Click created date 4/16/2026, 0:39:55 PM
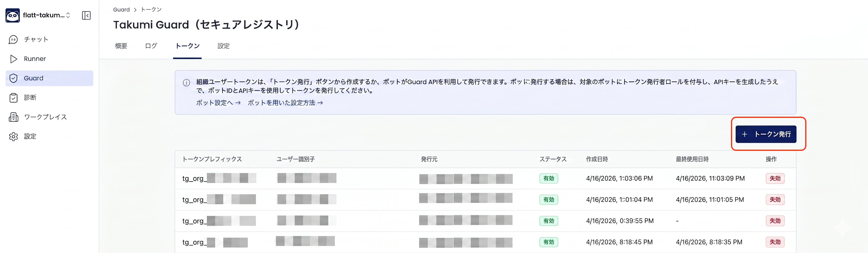The height and width of the screenshot is (253, 868). point(620,221)
